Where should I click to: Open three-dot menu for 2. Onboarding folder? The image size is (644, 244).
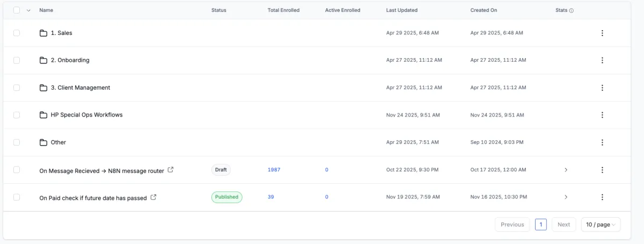(602, 60)
